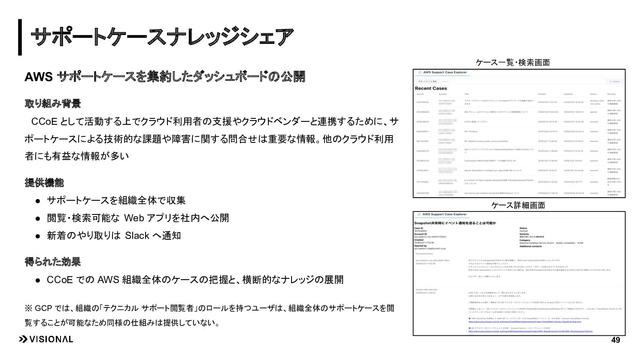Click the icon beside the lower AWS Support Case Explorer title
This screenshot has height=362, width=644.
coord(419,214)
